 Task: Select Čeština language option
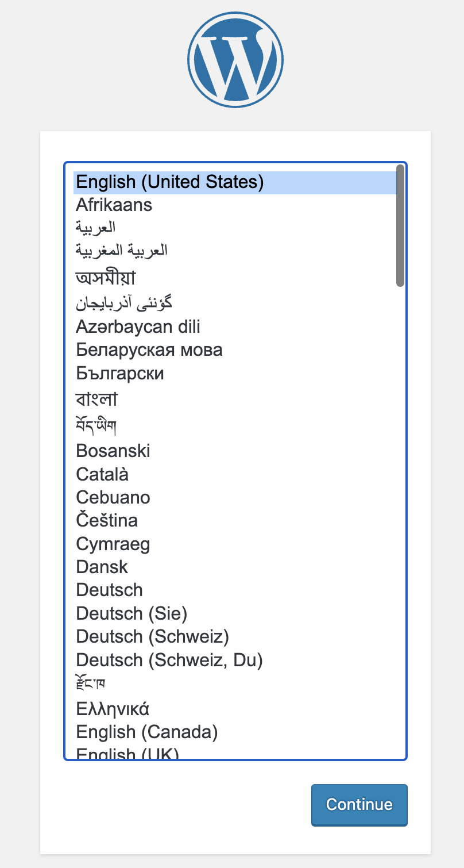107,521
